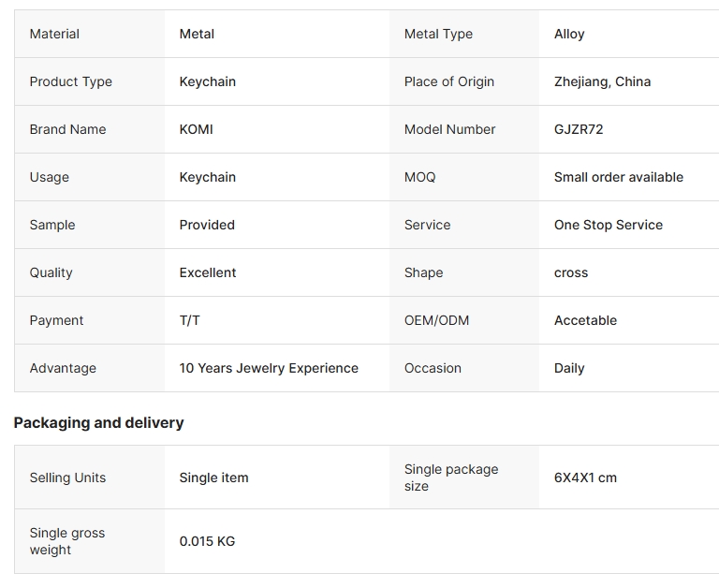Click the Provided sample value
Viewport: 719px width, 588px height.
pos(207,225)
